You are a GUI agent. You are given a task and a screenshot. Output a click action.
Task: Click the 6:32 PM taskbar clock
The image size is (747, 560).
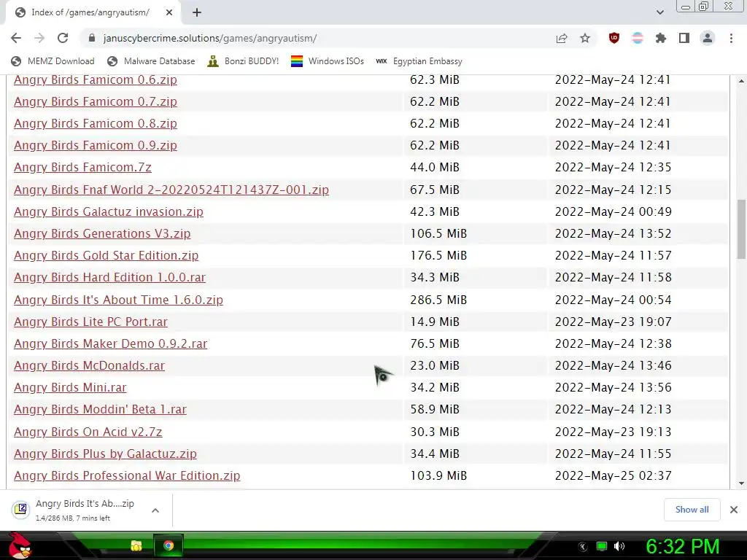[x=682, y=547]
